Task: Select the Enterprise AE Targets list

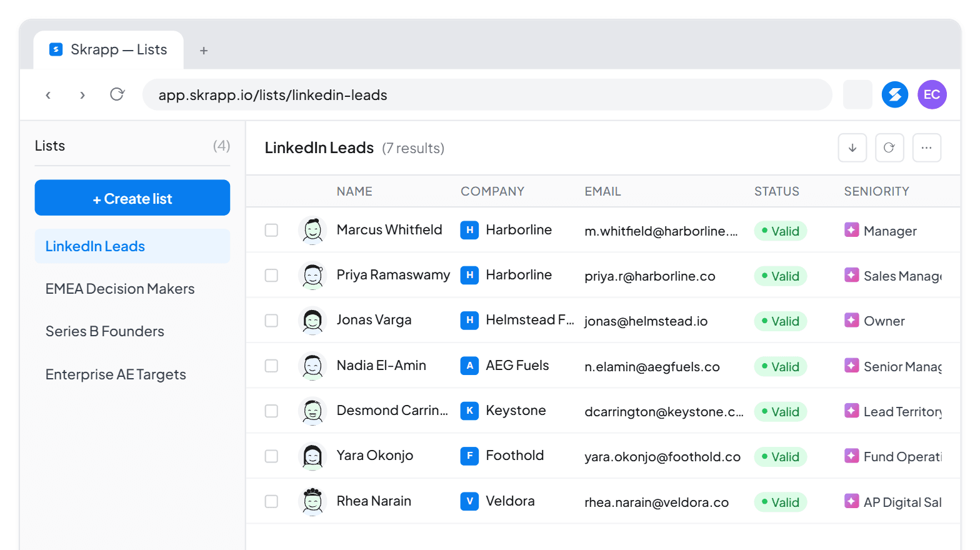Action: click(x=132, y=374)
